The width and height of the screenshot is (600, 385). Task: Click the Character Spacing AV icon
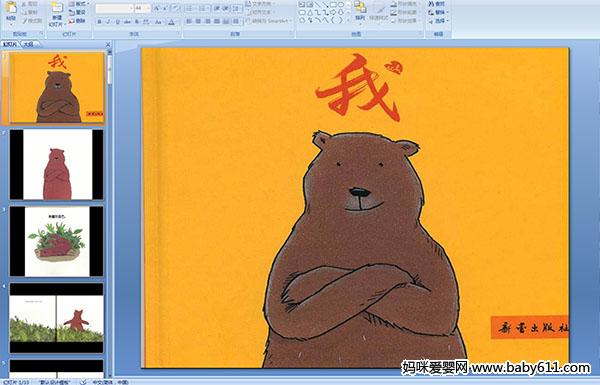(146, 22)
